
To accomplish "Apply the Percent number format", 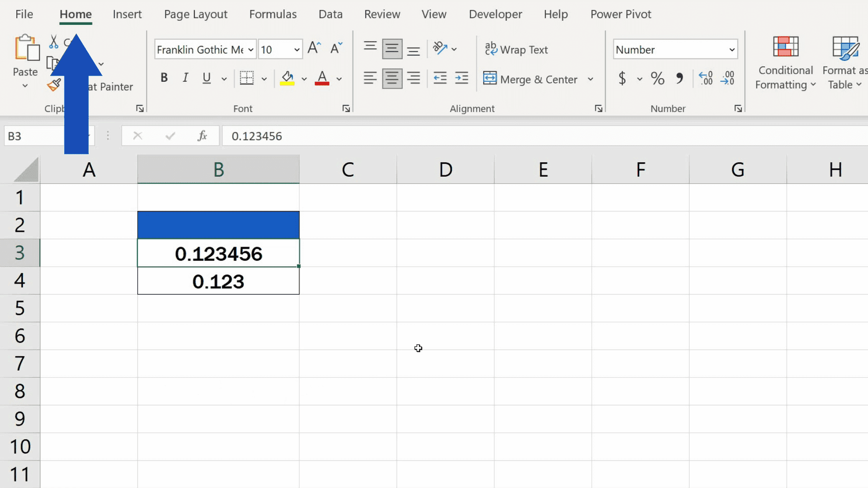I will click(657, 78).
